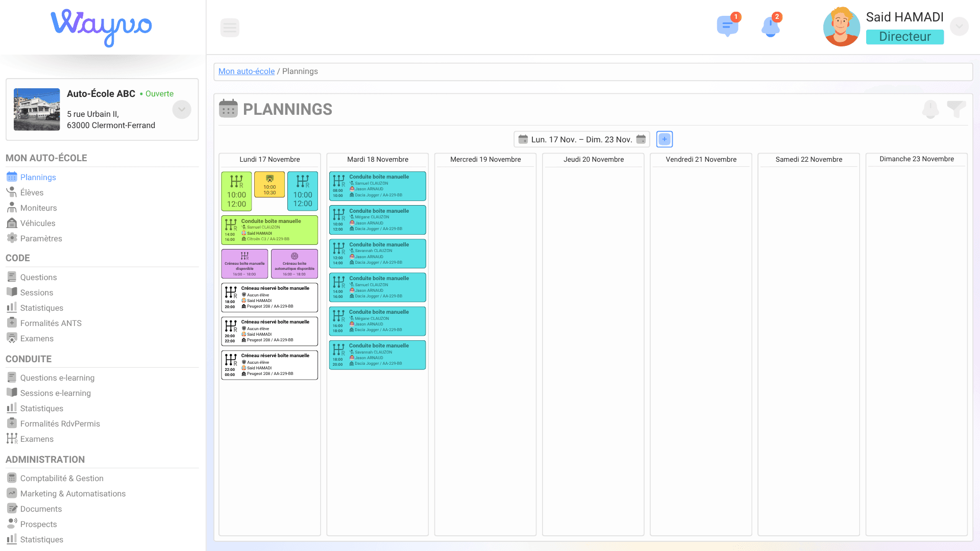Click the plannings filter funnel icon

tap(956, 109)
